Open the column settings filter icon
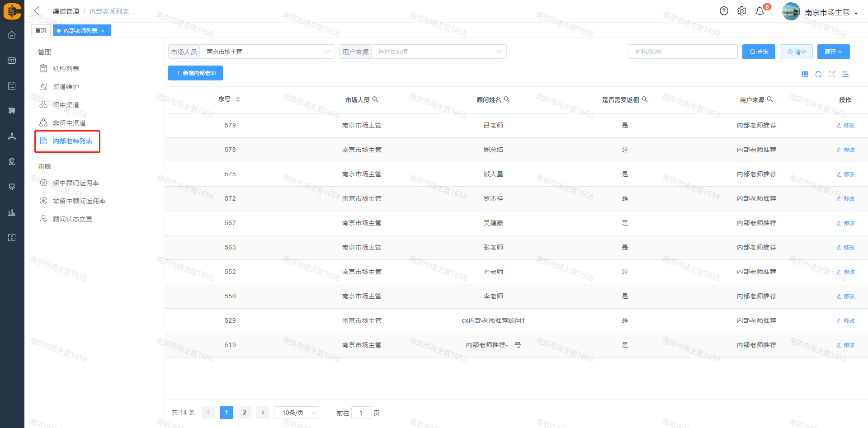 pos(845,74)
